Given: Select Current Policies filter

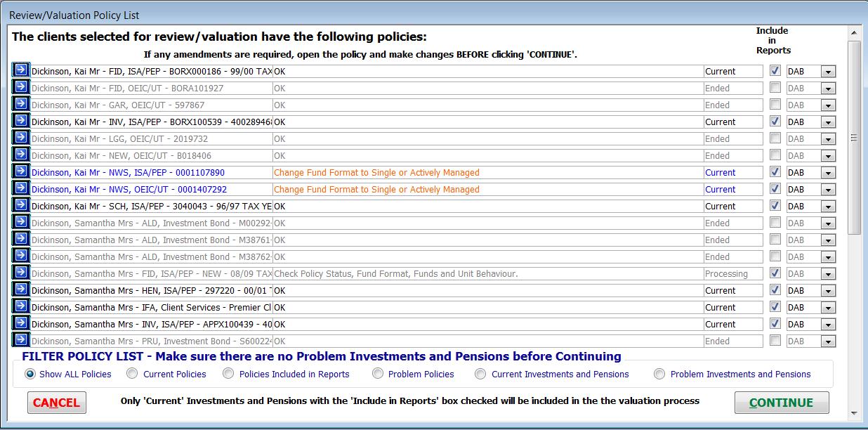Looking at the screenshot, I should pyautogui.click(x=166, y=374).
